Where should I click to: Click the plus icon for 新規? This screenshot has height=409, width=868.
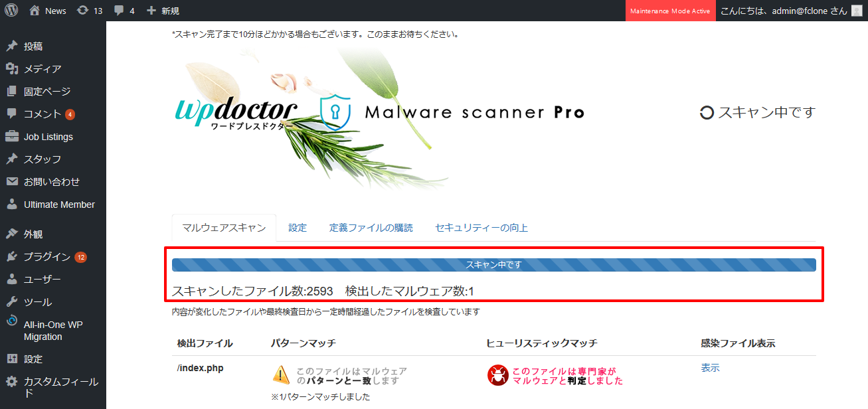pos(151,11)
